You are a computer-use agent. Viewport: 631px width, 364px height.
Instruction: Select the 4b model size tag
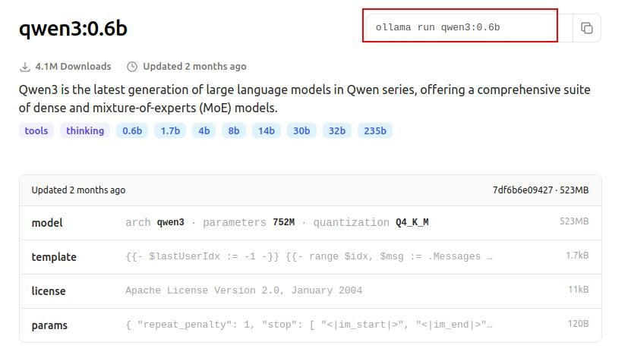tap(204, 130)
